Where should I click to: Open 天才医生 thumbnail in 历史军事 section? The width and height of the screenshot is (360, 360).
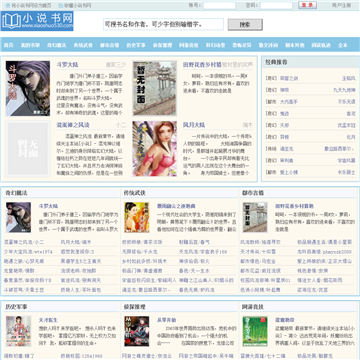point(18,331)
